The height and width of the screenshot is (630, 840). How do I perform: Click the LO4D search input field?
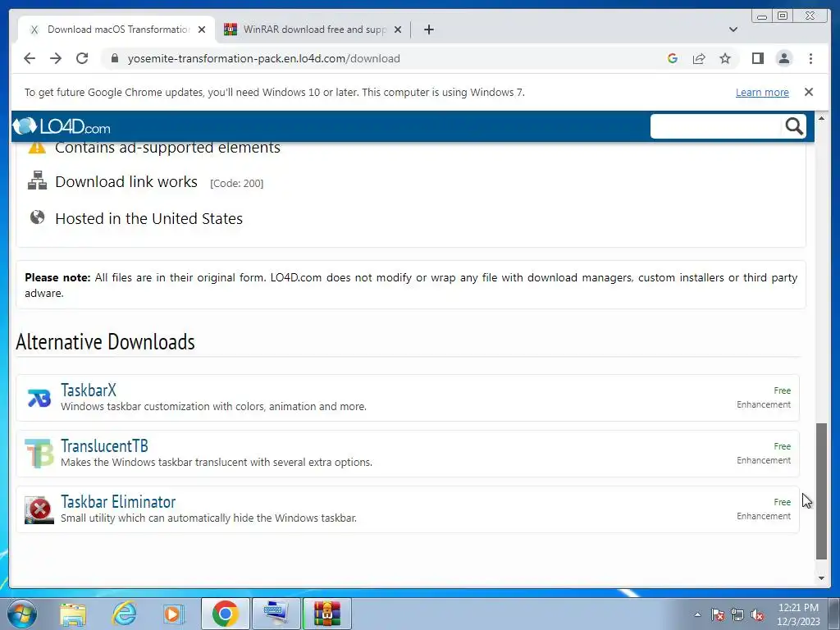[715, 126]
